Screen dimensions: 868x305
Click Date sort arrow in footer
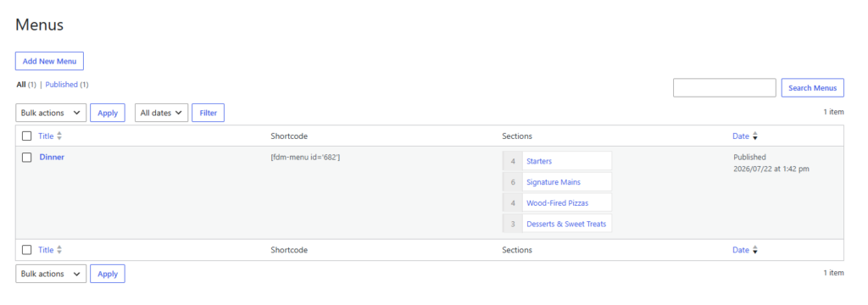tap(754, 250)
